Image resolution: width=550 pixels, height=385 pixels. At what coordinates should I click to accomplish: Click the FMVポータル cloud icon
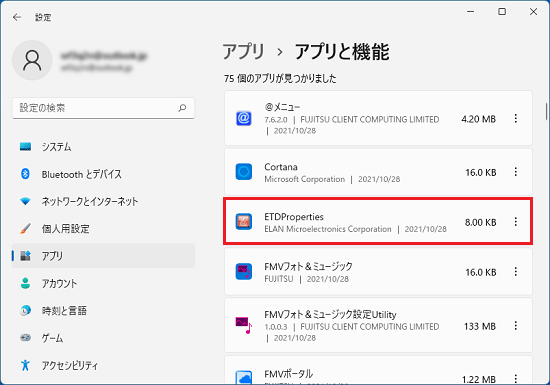coord(244,378)
